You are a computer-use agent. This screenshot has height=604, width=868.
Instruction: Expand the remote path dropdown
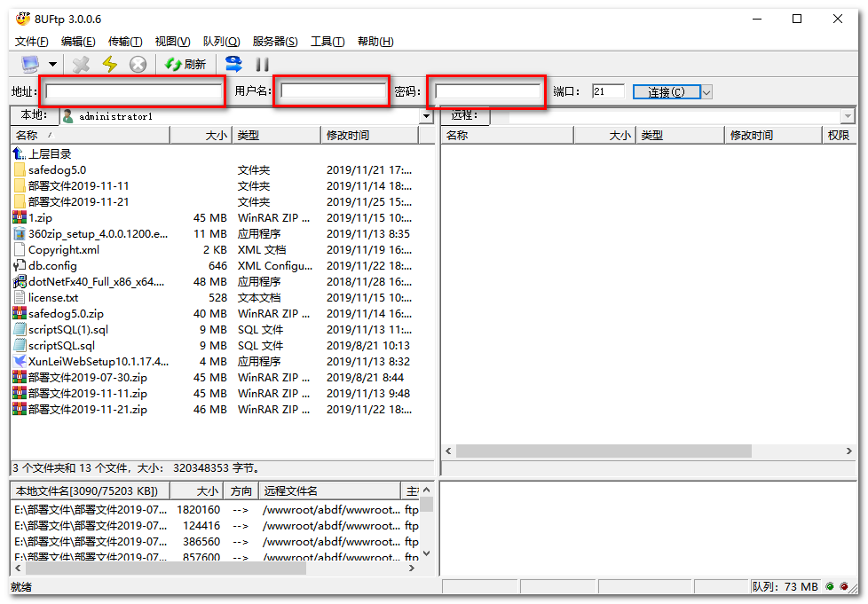[x=848, y=116]
